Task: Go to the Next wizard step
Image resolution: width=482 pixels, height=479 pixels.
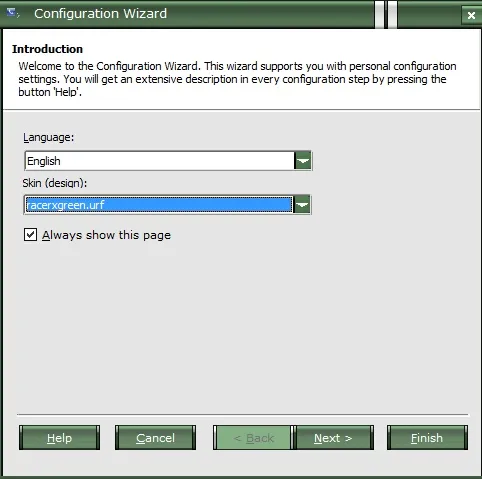Action: [x=333, y=438]
